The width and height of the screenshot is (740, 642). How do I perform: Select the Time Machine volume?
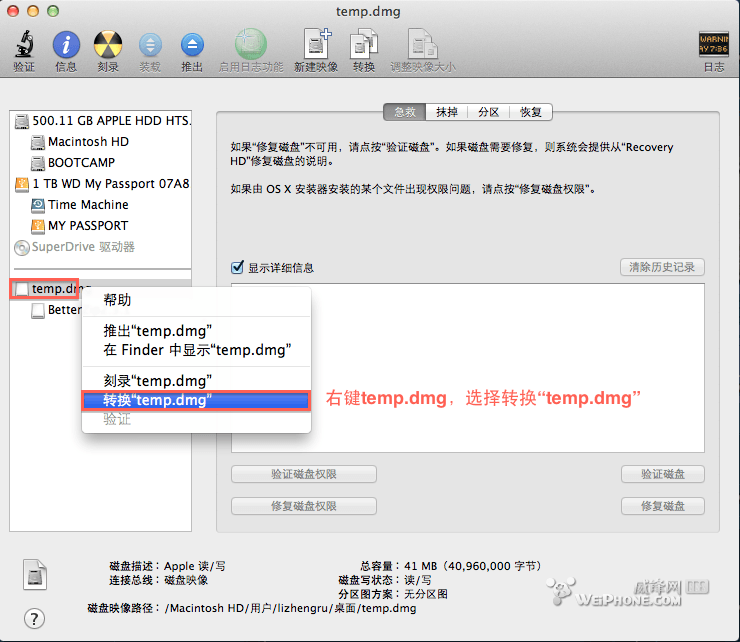coord(88,205)
